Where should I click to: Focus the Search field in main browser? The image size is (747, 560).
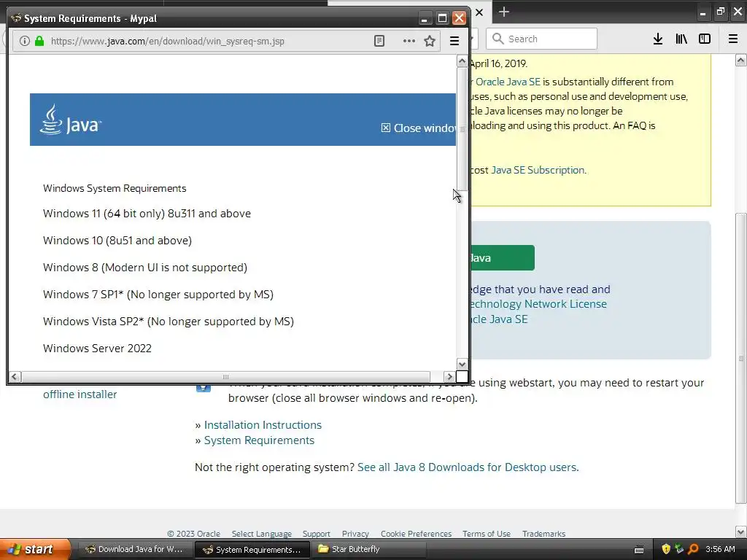coord(542,39)
